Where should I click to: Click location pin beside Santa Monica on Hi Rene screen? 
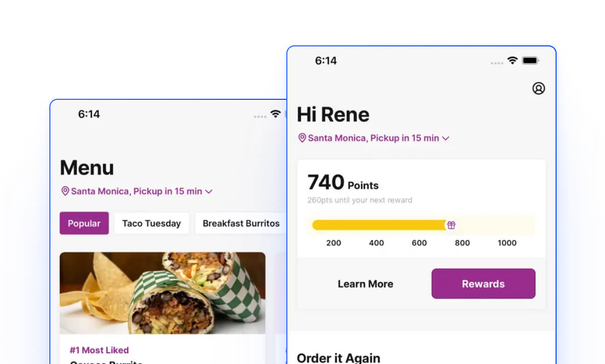pos(302,138)
